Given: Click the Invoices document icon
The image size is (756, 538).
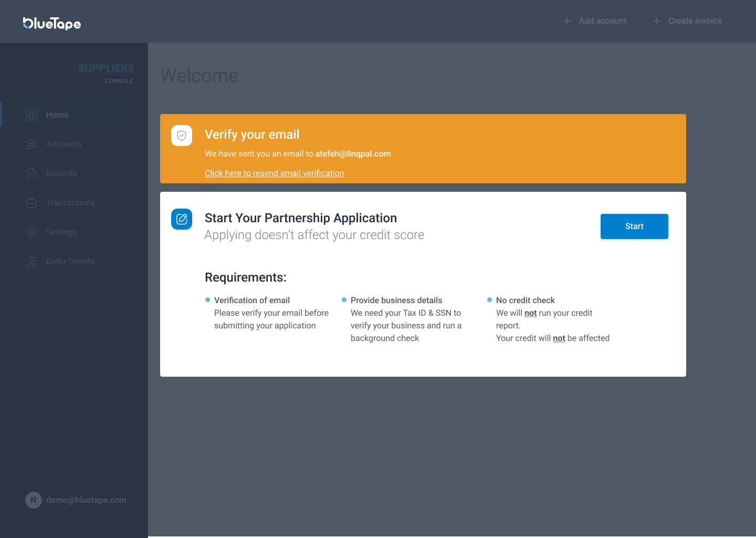Looking at the screenshot, I should click(31, 173).
